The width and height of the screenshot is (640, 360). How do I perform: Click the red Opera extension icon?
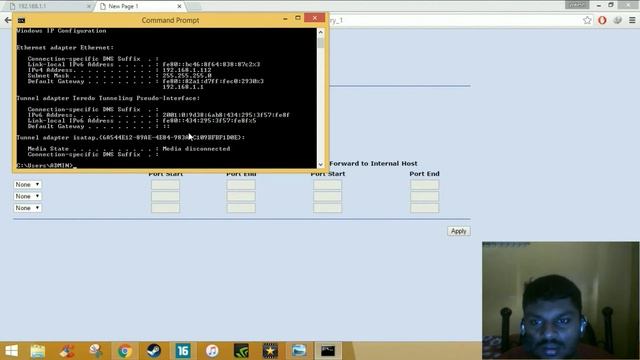pos(602,20)
